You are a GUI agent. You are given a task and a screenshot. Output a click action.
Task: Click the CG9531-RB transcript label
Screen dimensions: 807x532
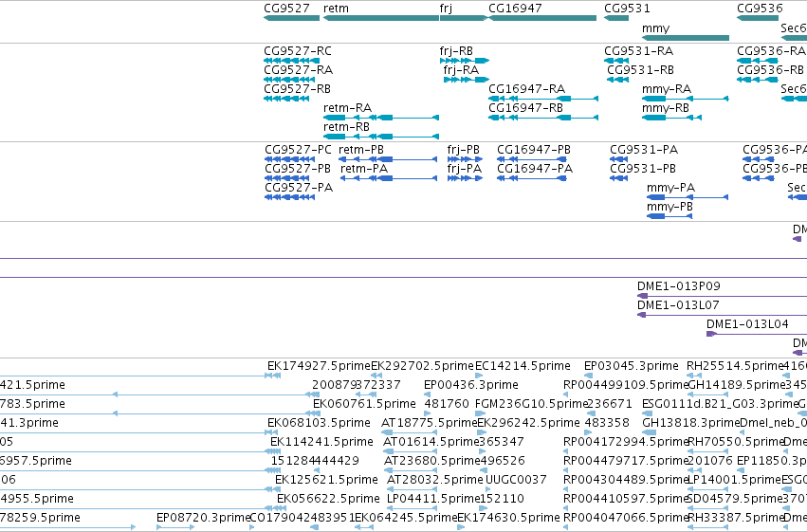[640, 70]
